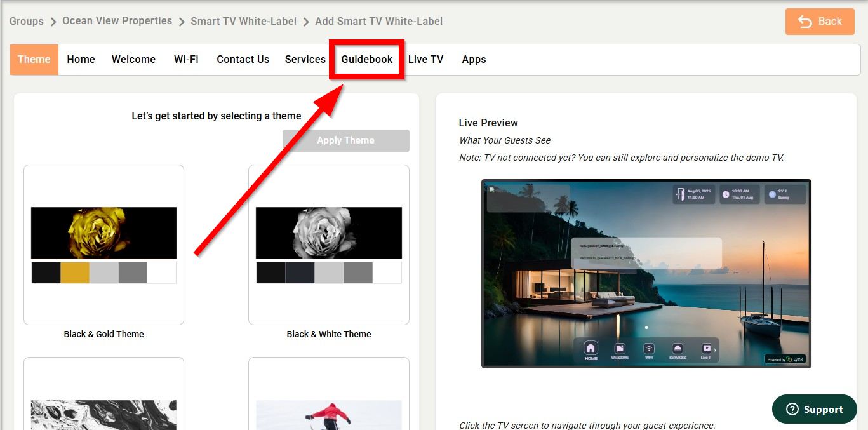Click the Lynx logo badge in preview
This screenshot has width=868, height=430.
(785, 359)
